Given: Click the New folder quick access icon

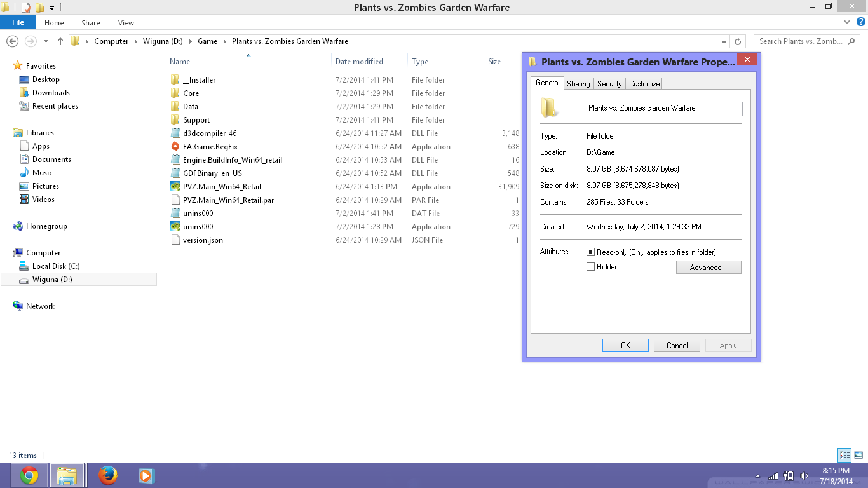Looking at the screenshot, I should (39, 8).
